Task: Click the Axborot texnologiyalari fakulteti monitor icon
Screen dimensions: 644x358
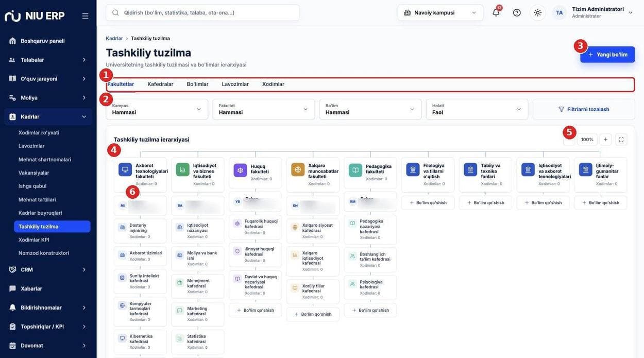Action: [x=125, y=169]
